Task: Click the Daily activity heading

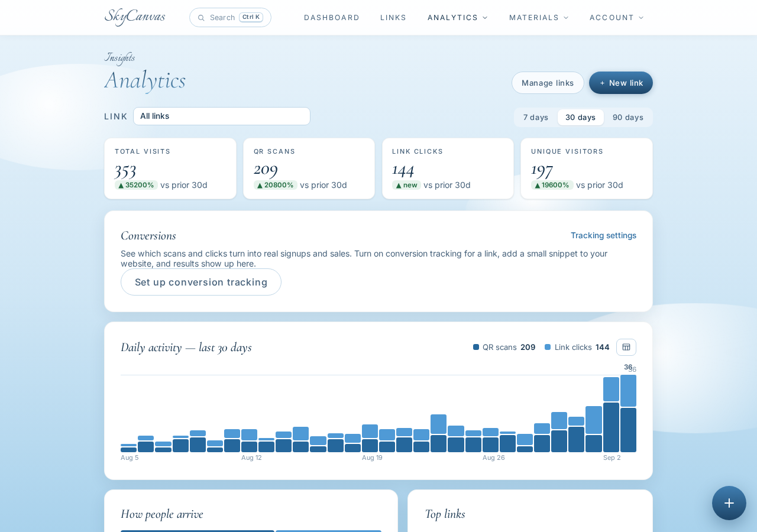Action: click(186, 347)
